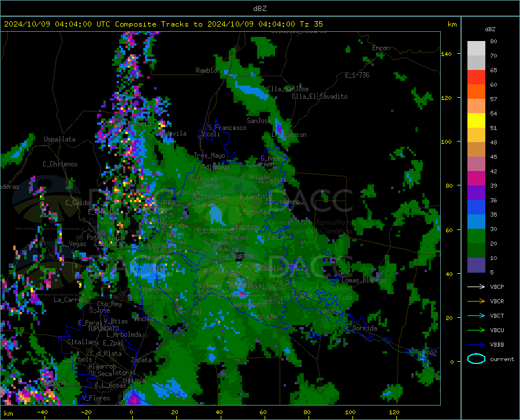Click the 'Tz 35' value in header

click(x=311, y=24)
